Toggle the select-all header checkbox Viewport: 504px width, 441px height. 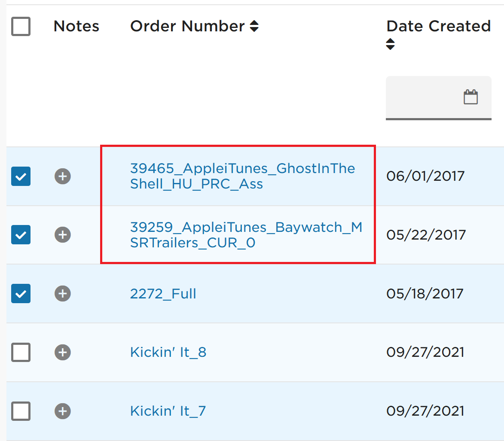[x=21, y=26]
